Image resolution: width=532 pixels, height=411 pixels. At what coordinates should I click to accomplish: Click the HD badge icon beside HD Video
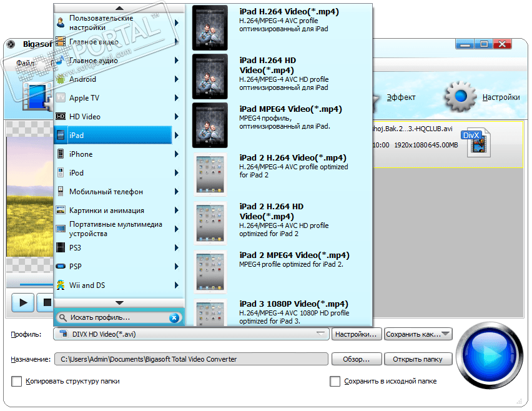tap(61, 116)
